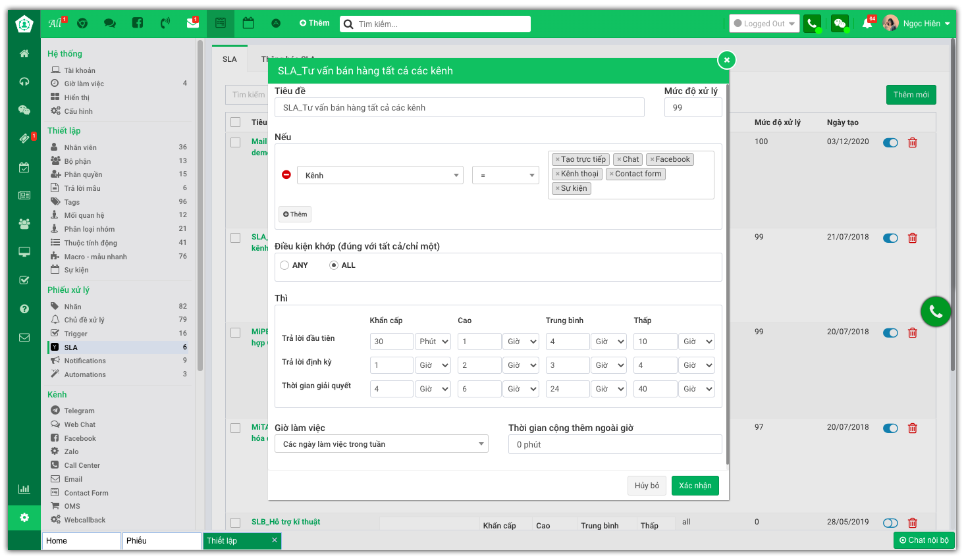The width and height of the screenshot is (966, 560).
Task: Click the Xác nhận button
Action: pos(695,486)
